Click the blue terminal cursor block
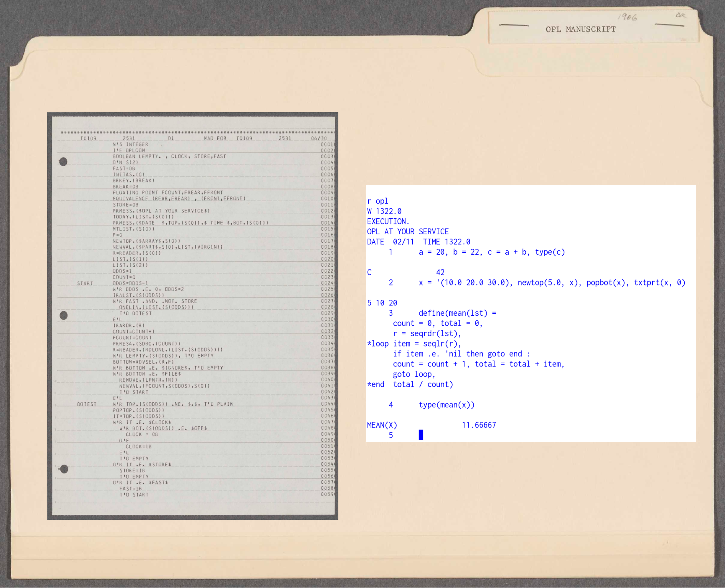Screen dimensions: 725x588 [421, 435]
